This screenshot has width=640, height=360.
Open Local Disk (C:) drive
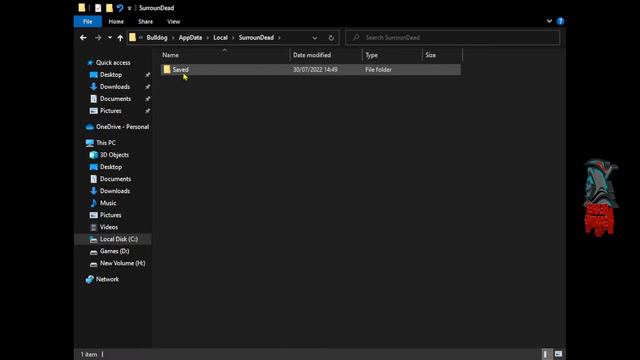tap(119, 239)
